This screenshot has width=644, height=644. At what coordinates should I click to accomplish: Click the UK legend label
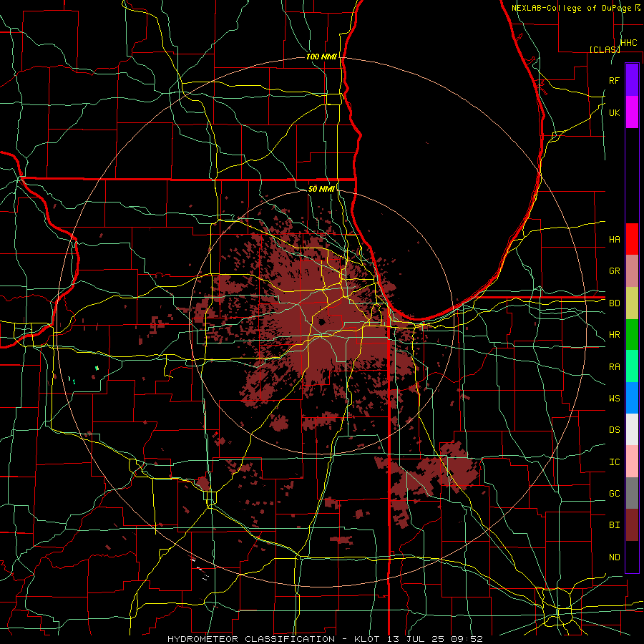tap(614, 112)
